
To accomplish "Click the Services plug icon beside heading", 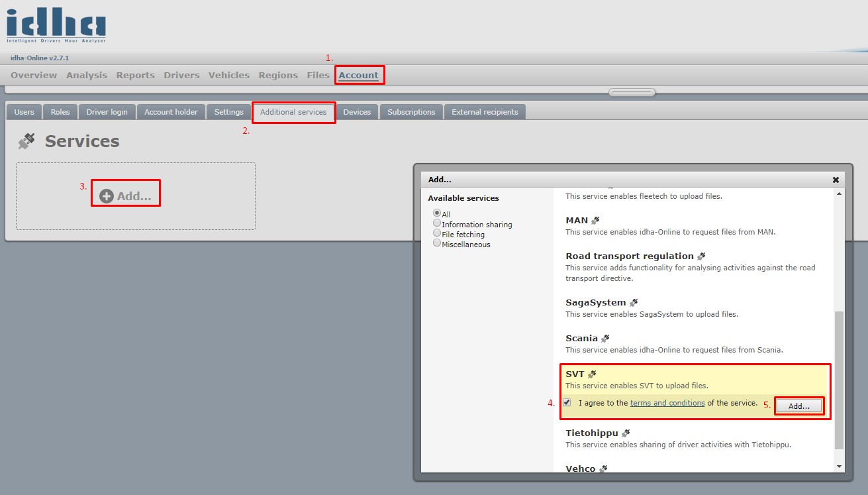I will point(26,141).
